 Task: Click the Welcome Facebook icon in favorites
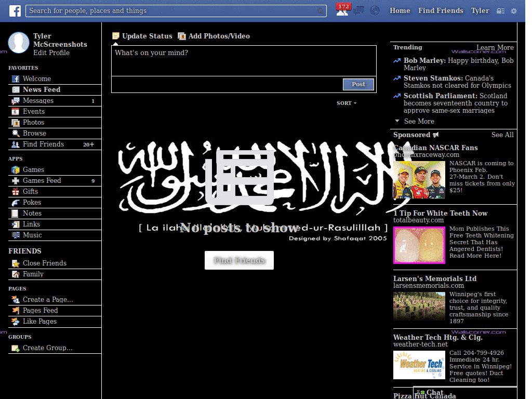coord(16,79)
